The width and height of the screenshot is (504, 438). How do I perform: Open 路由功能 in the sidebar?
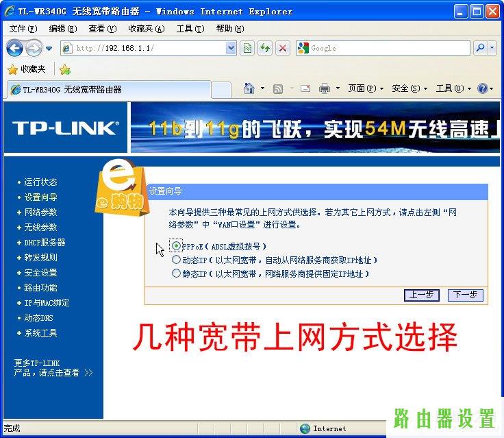click(40, 288)
